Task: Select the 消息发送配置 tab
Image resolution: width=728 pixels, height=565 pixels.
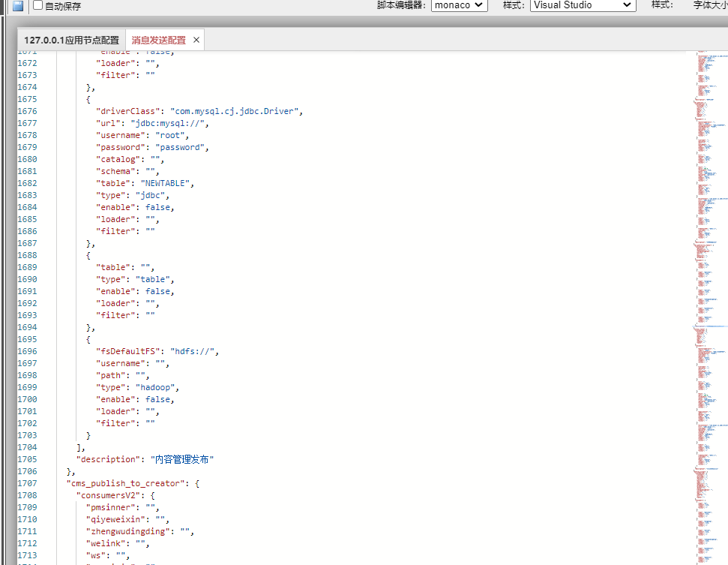Action: (x=158, y=40)
